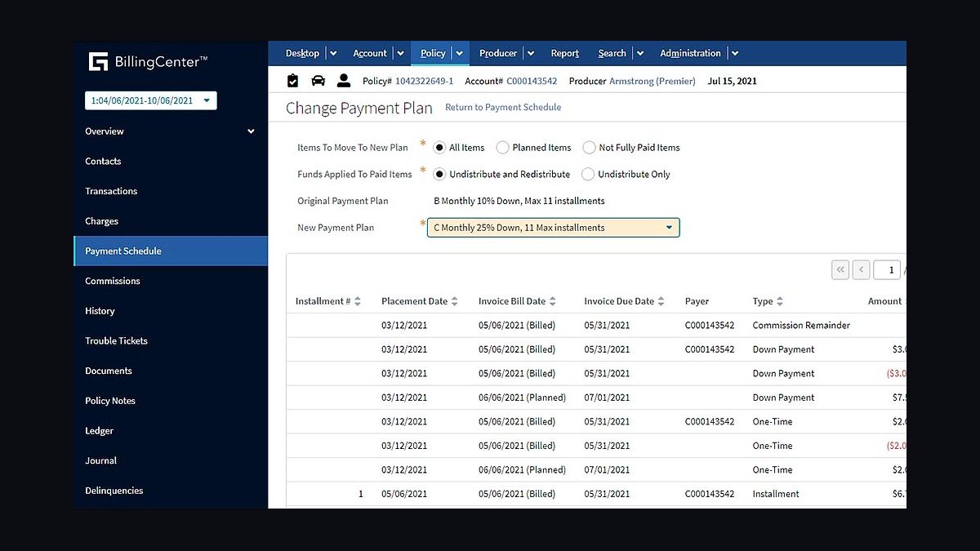Open the Producer tab
980x551 pixels.
click(x=498, y=54)
